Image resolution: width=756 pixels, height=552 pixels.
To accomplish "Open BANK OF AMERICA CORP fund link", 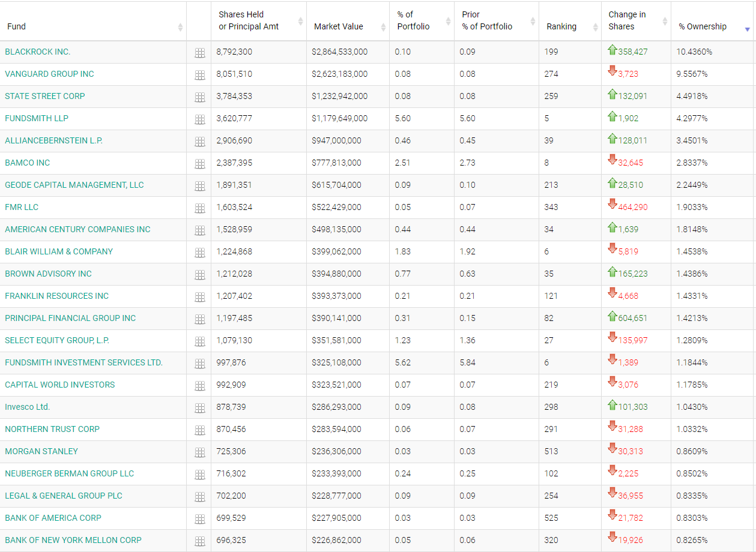I will click(53, 518).
